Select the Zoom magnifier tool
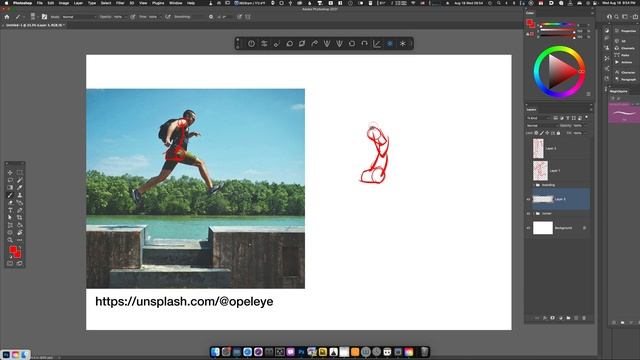 point(10,240)
